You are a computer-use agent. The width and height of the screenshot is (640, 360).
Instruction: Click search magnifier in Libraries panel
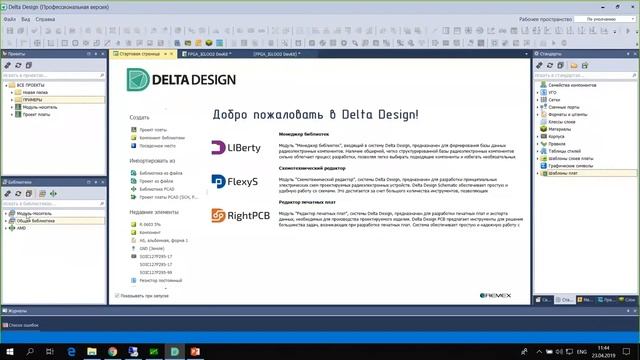(102, 203)
